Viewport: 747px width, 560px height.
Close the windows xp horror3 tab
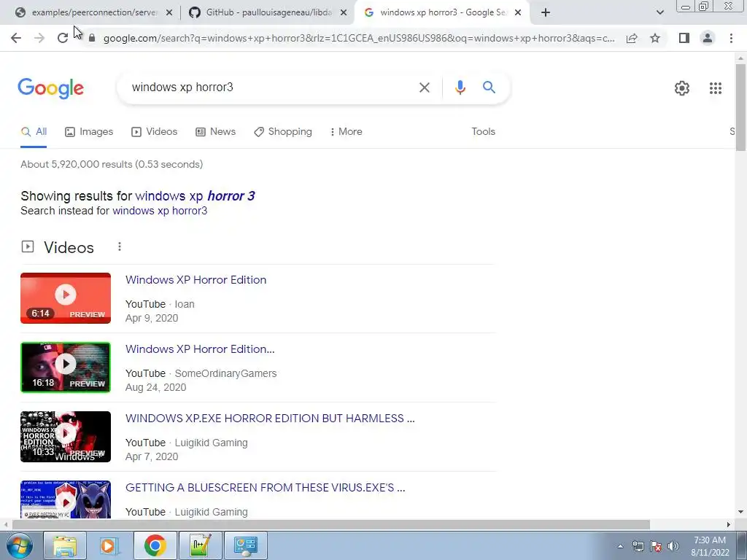(x=518, y=13)
